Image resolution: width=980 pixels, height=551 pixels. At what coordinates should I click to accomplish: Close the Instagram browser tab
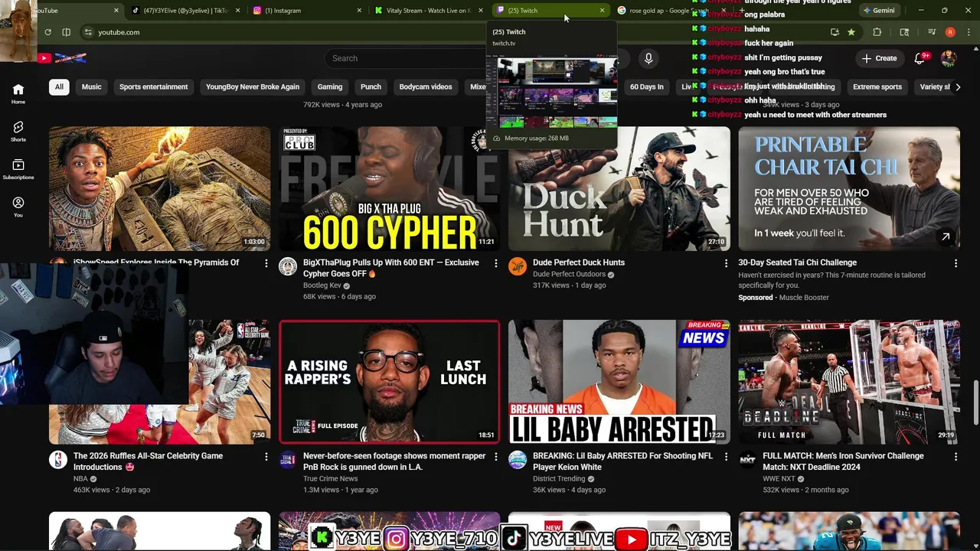(x=359, y=11)
